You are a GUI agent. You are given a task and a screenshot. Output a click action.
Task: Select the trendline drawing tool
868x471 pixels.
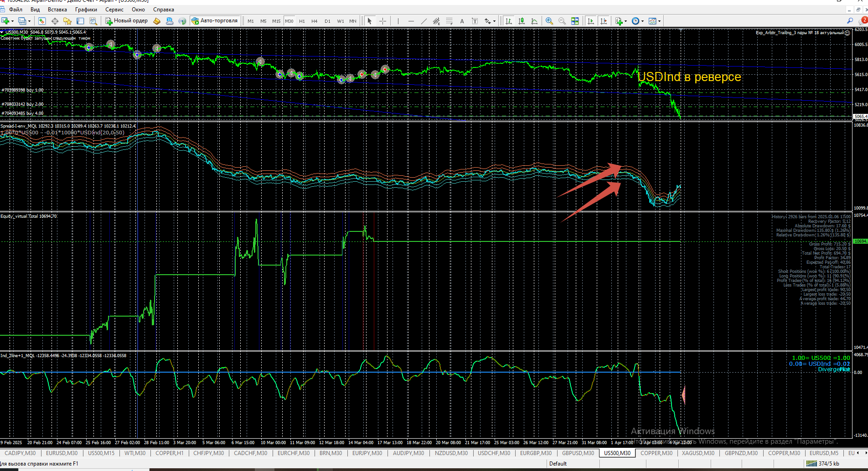[424, 21]
